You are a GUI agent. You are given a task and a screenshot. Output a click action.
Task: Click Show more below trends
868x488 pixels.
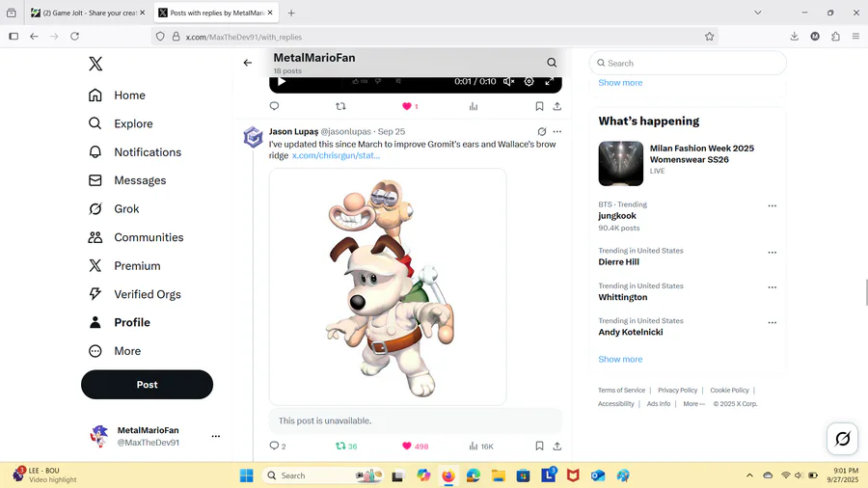tap(620, 359)
